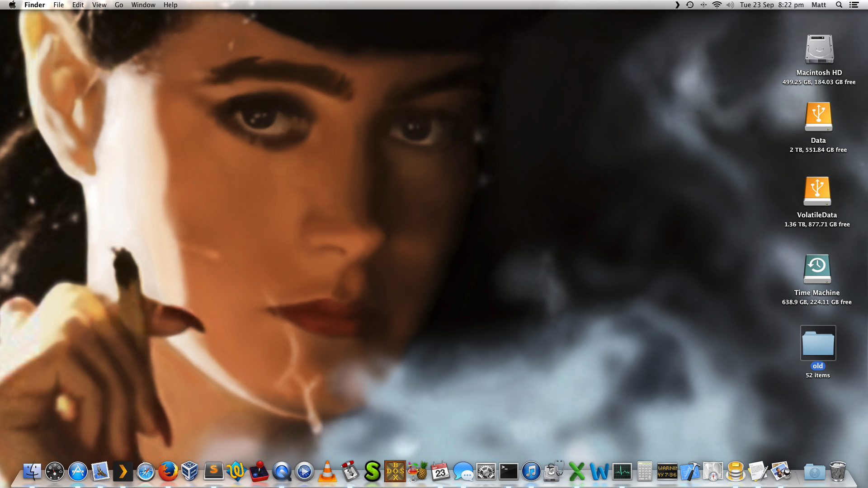Launch the blue QuickTime Player 7 icon
Viewport: 868px width, 488px height.
tap(282, 472)
